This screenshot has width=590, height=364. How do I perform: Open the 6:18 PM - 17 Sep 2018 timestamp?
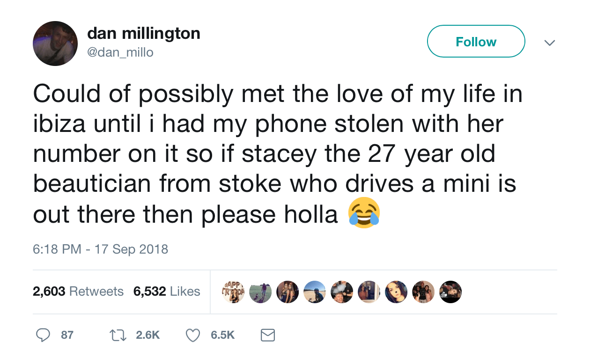(x=100, y=248)
